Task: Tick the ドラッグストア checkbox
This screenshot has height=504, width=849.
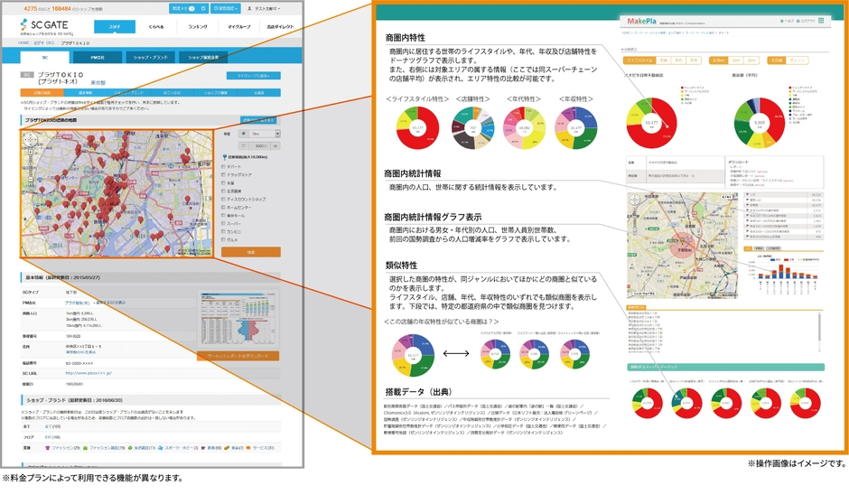Action: click(x=223, y=174)
